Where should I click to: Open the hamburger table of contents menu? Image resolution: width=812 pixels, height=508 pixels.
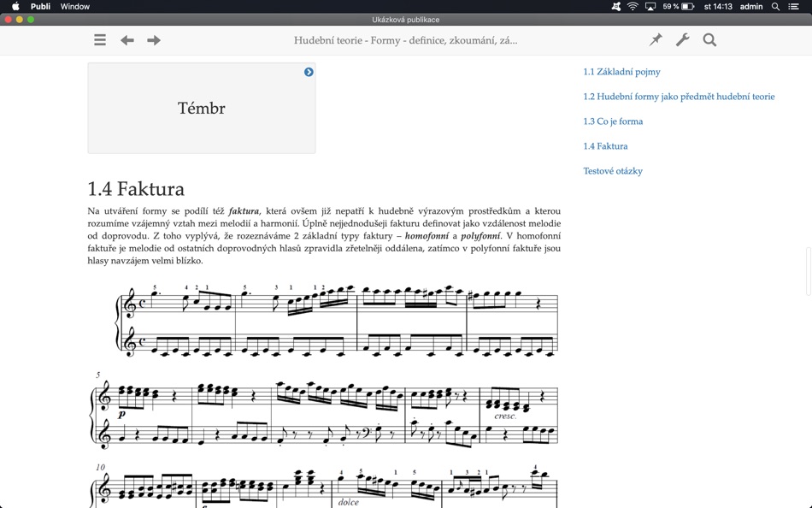[100, 40]
